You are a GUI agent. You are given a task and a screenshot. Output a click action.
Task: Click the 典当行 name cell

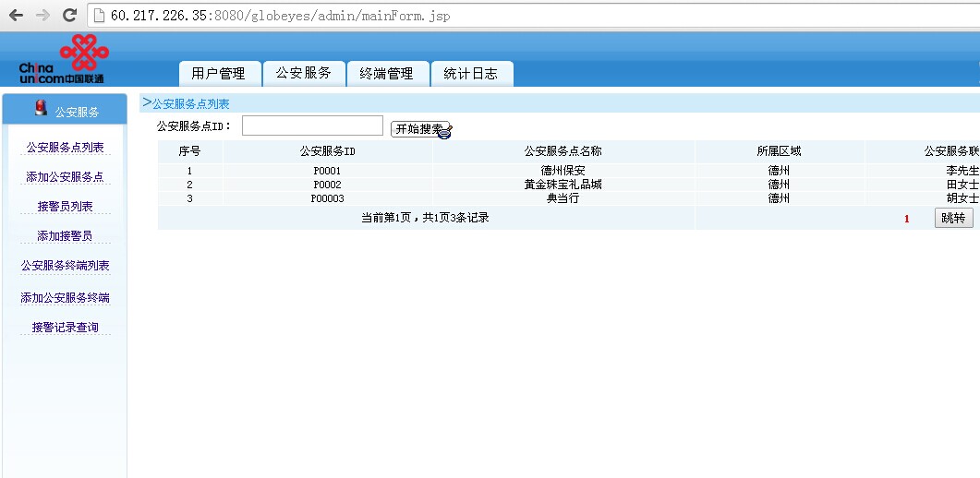(563, 199)
